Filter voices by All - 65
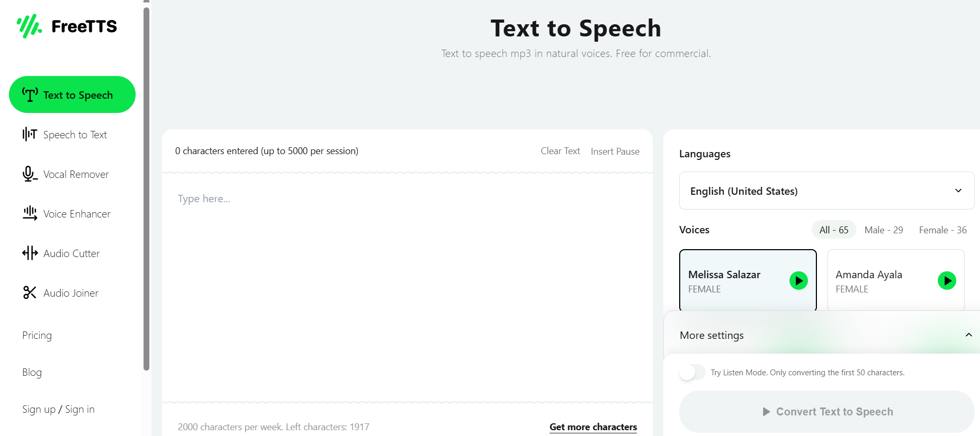The image size is (980, 436). 834,230
